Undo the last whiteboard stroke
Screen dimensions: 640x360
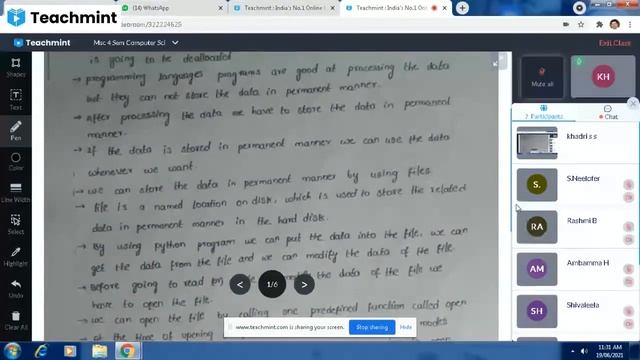click(x=16, y=288)
